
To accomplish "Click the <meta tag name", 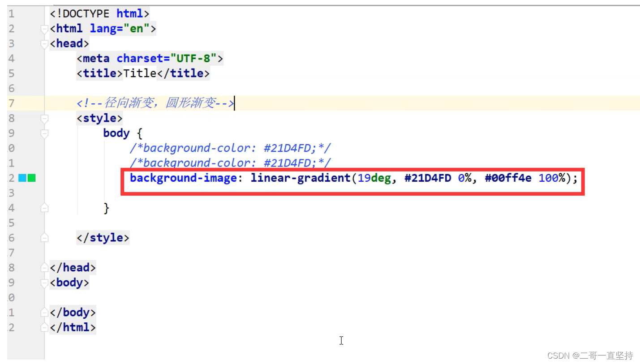I will pos(93,58).
